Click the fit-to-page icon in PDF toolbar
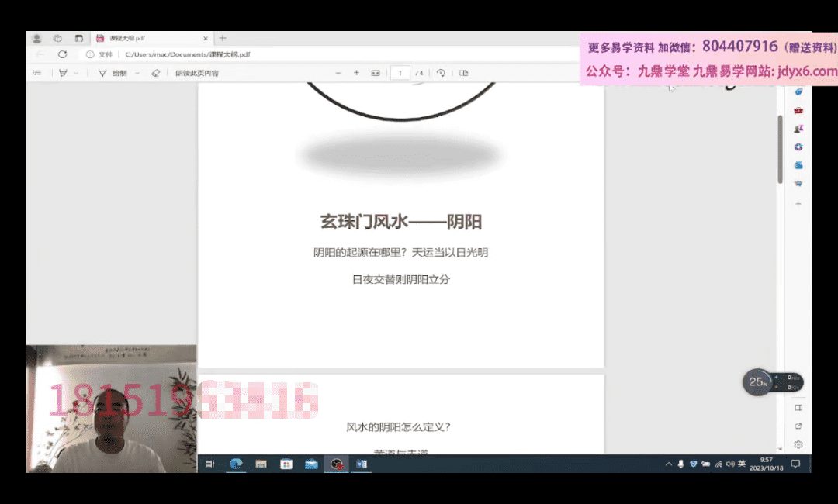The height and width of the screenshot is (504, 838). coord(376,73)
